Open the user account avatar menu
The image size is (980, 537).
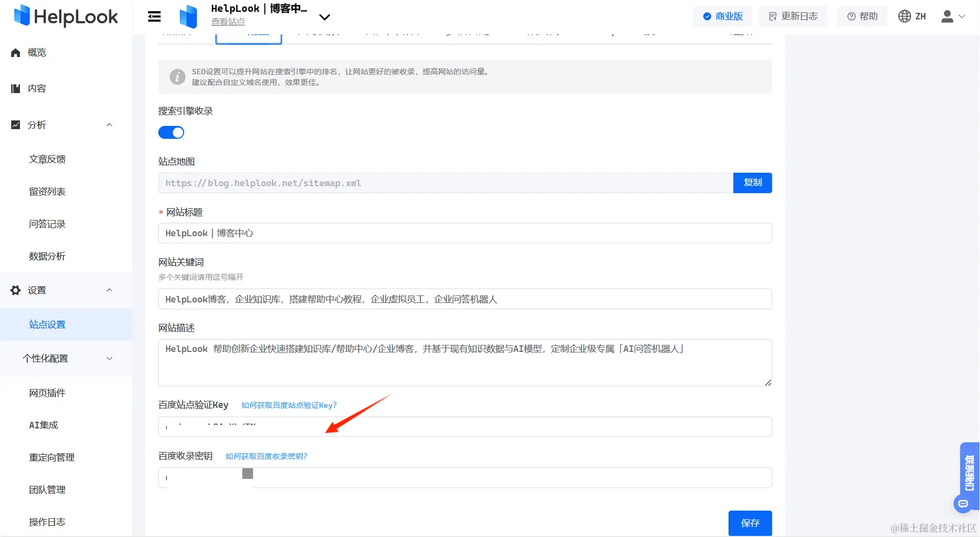[953, 17]
